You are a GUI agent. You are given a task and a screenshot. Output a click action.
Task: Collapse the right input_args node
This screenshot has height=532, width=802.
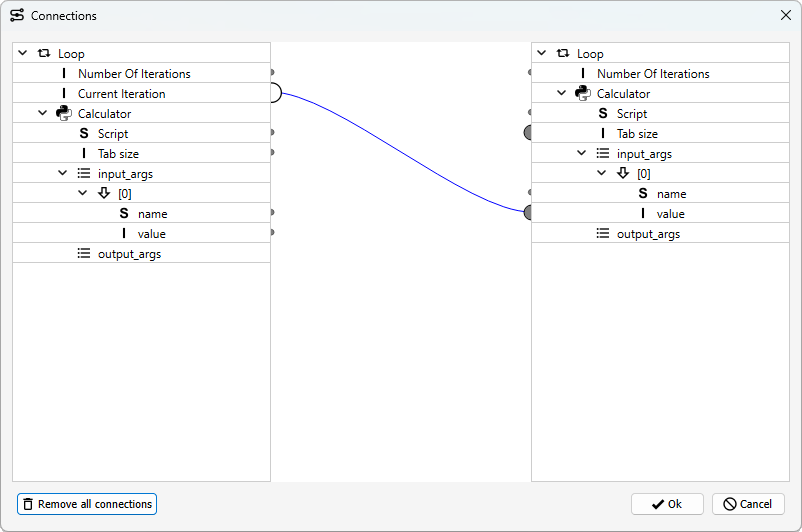[582, 153]
